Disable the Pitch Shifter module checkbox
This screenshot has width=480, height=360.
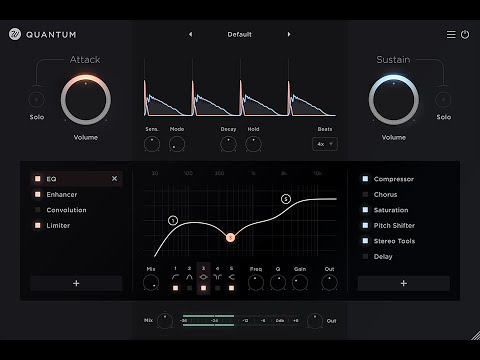point(365,225)
